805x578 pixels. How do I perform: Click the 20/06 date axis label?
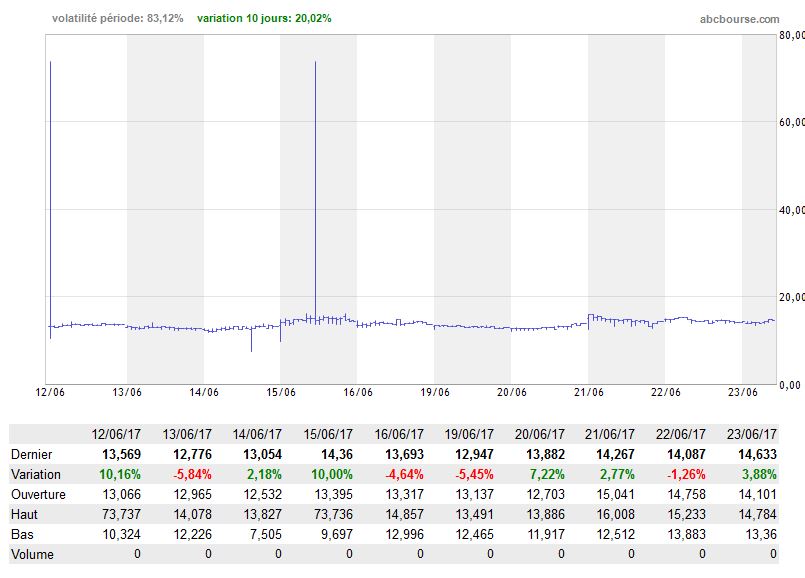tap(512, 392)
